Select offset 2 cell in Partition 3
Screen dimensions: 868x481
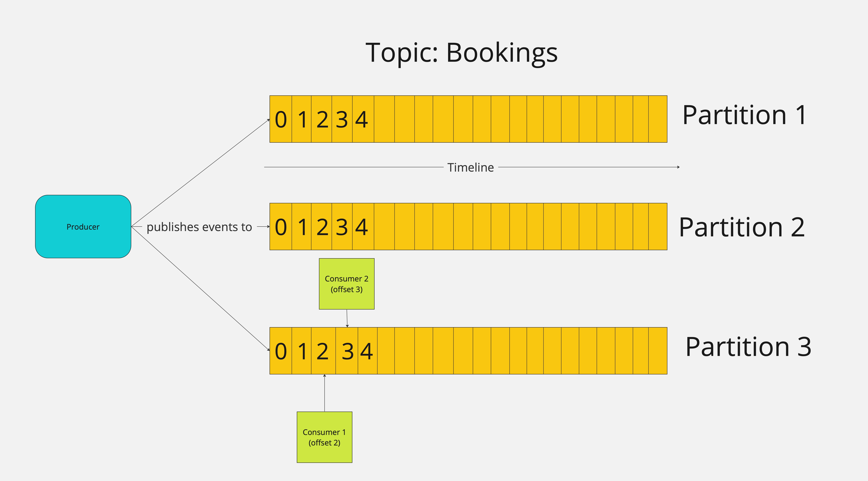[323, 351]
